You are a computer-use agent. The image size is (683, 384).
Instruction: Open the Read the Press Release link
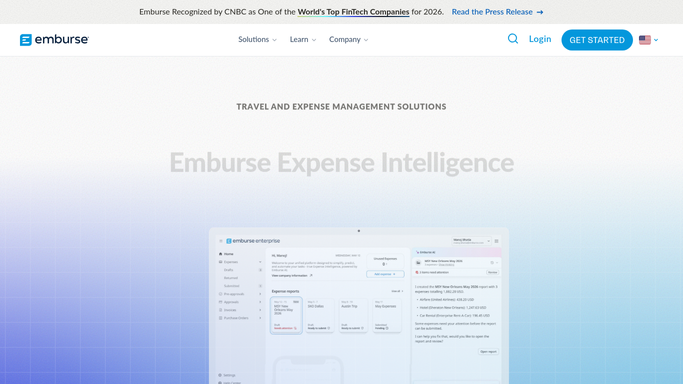pyautogui.click(x=497, y=12)
